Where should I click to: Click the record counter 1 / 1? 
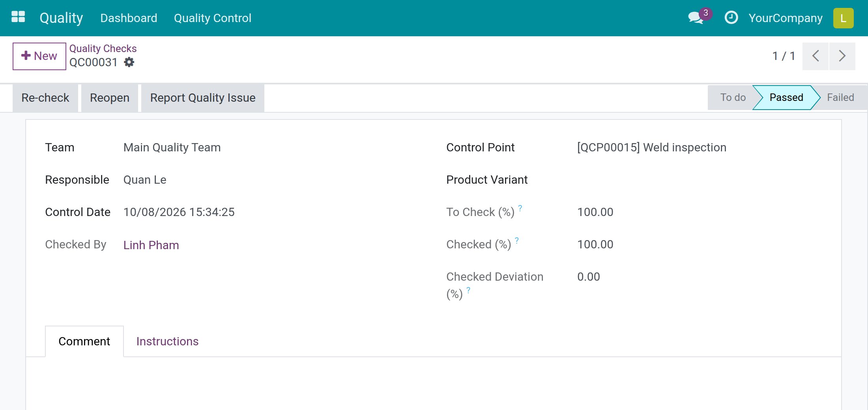(x=784, y=56)
